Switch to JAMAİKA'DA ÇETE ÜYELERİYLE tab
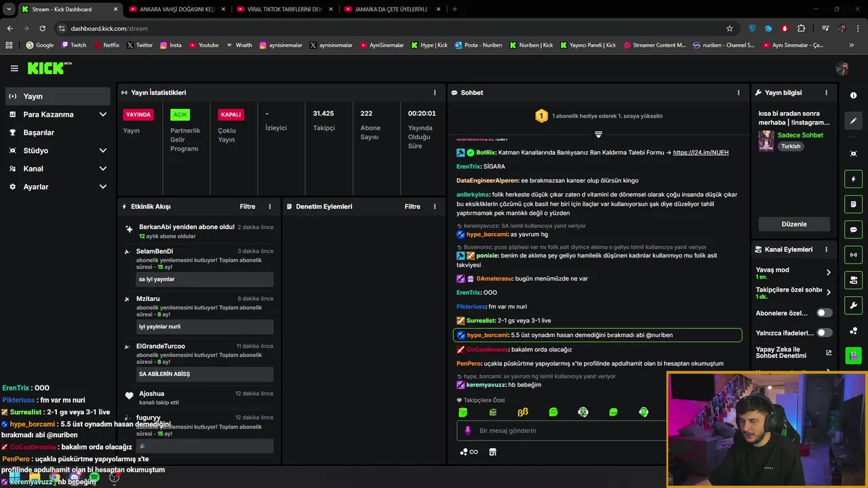 392,9
